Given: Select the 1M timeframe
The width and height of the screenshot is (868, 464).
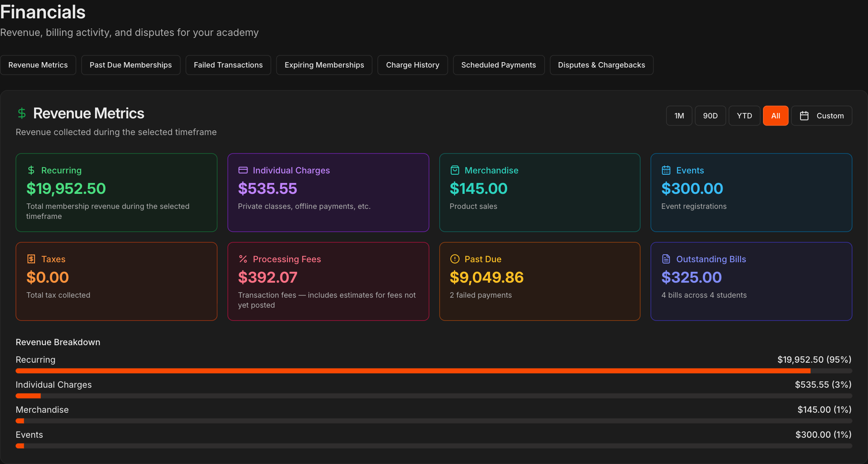Looking at the screenshot, I should point(679,116).
